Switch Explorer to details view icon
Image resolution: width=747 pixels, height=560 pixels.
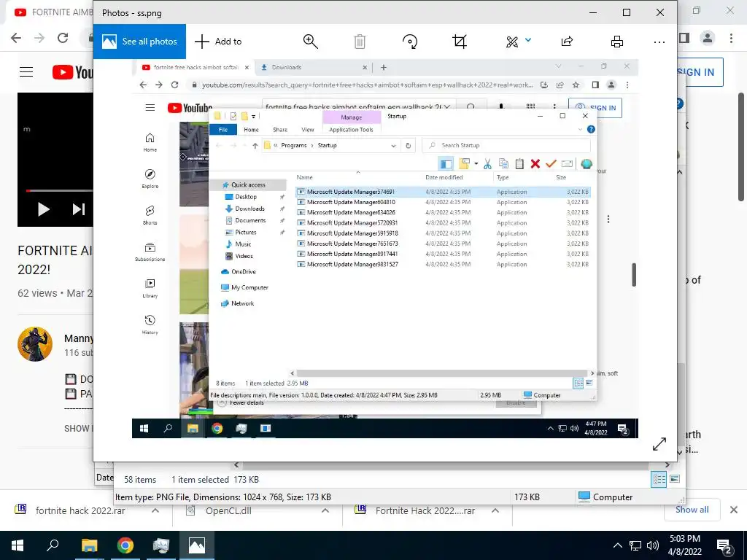659,480
